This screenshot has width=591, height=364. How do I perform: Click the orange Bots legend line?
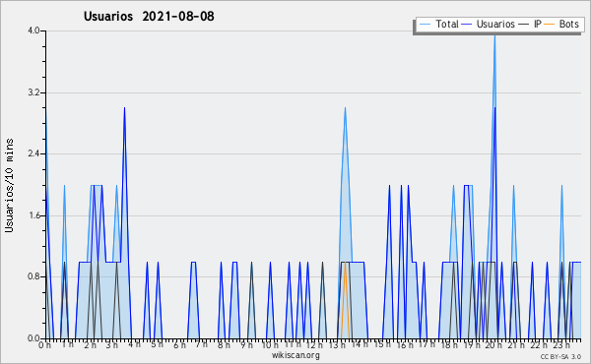[550, 25]
